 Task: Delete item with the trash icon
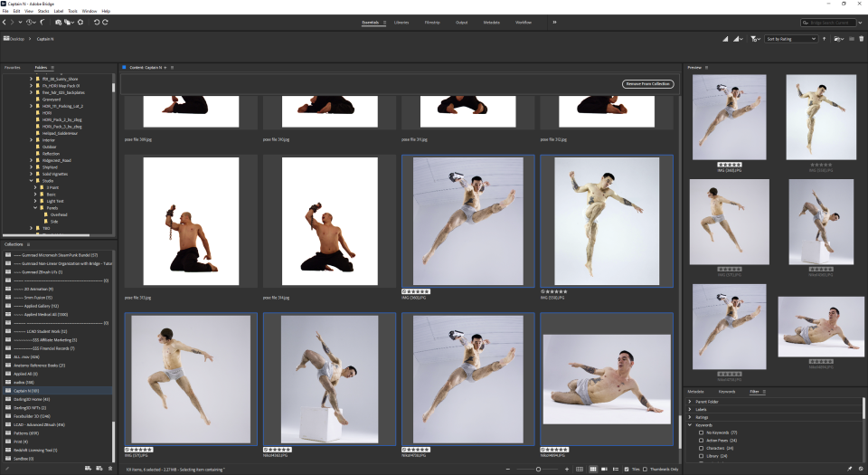click(x=861, y=39)
